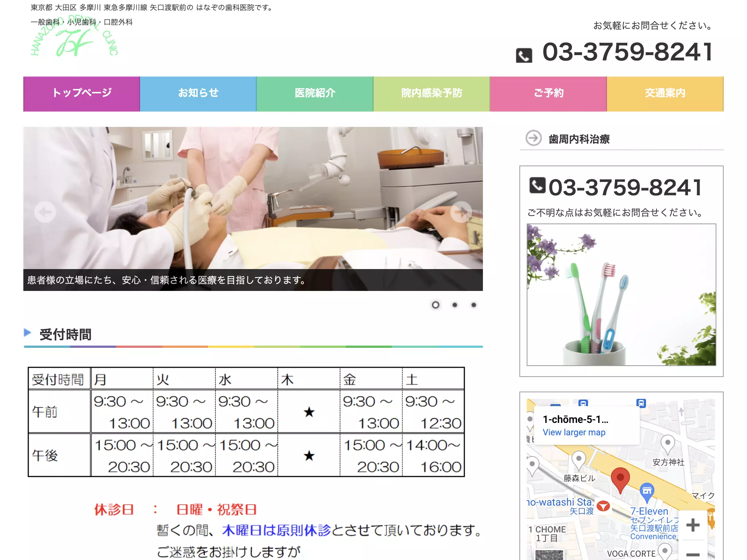Image resolution: width=747 pixels, height=560 pixels.
Task: Click the 1-chōme-5-1 map address title
Action: [x=575, y=419]
